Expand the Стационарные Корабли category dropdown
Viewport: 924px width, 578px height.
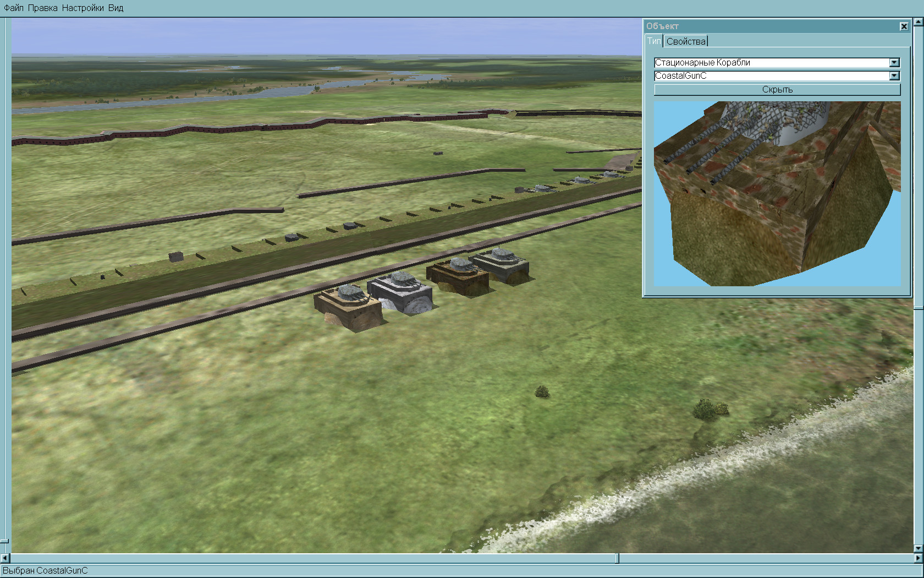click(x=894, y=63)
